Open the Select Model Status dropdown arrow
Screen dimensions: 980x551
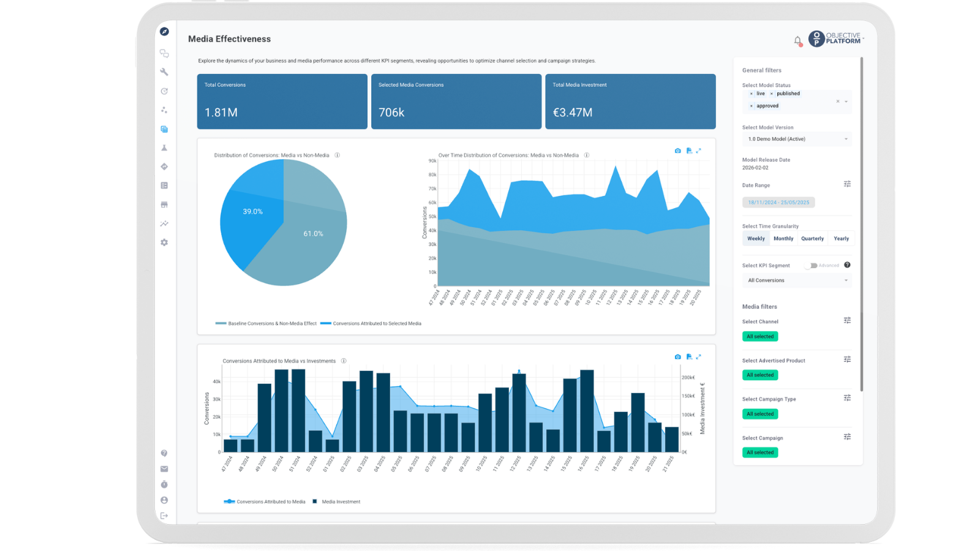[x=846, y=102]
